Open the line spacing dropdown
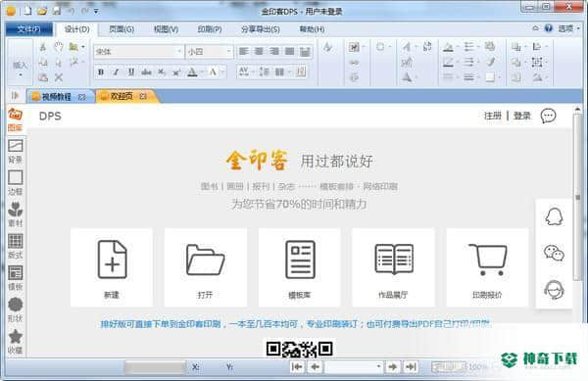Screen dimensions: 588x381 tap(265, 71)
